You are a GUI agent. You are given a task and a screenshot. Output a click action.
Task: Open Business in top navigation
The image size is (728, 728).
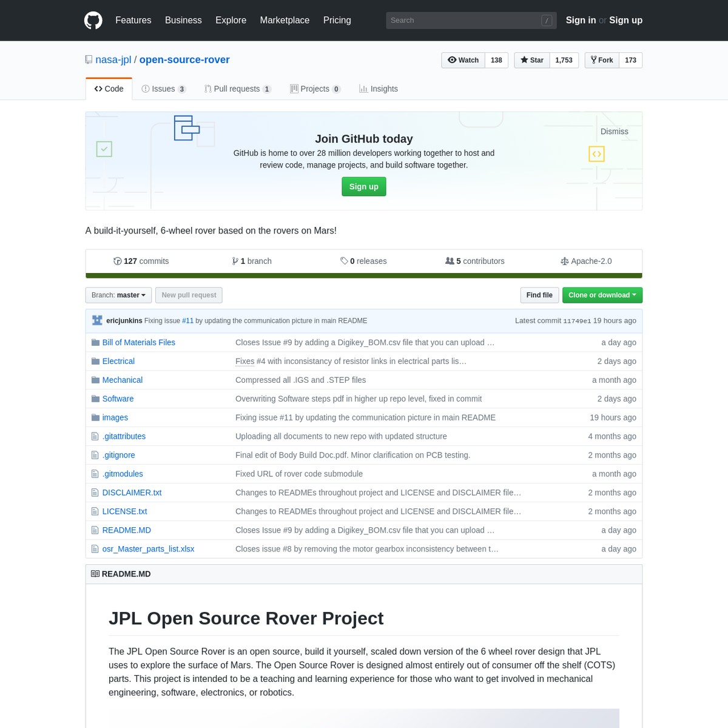coord(183,20)
